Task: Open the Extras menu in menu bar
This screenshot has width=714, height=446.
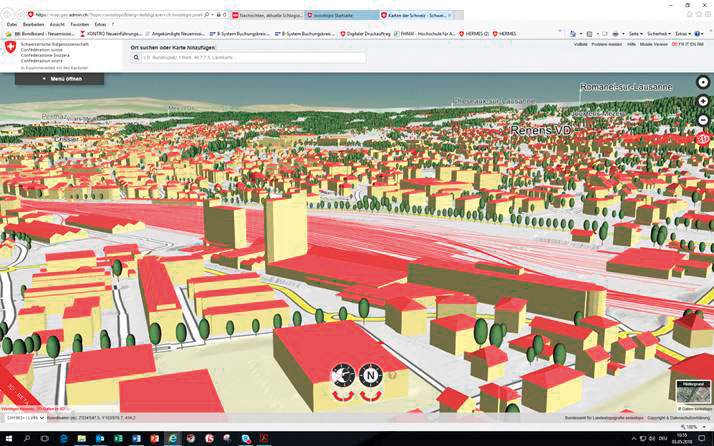Action: tap(100, 25)
